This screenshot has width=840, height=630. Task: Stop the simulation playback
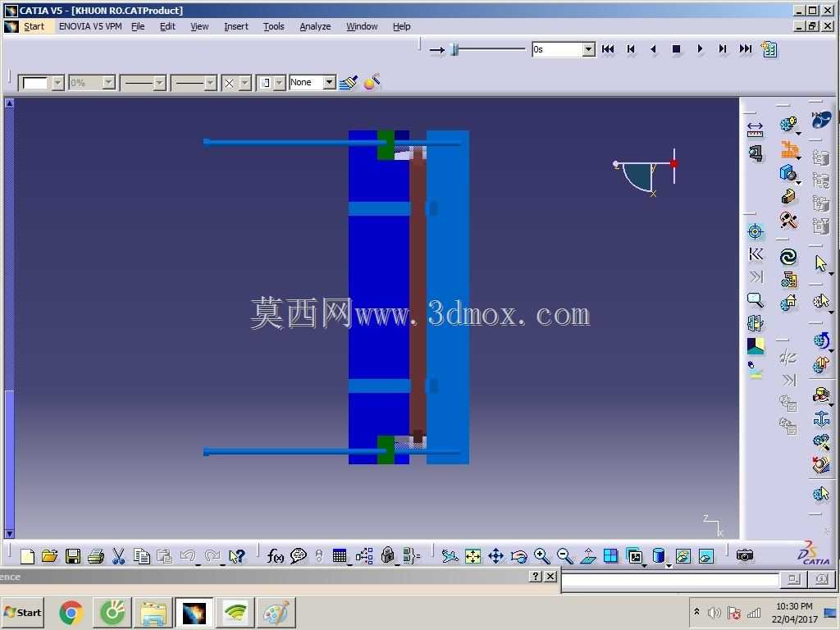coord(676,49)
